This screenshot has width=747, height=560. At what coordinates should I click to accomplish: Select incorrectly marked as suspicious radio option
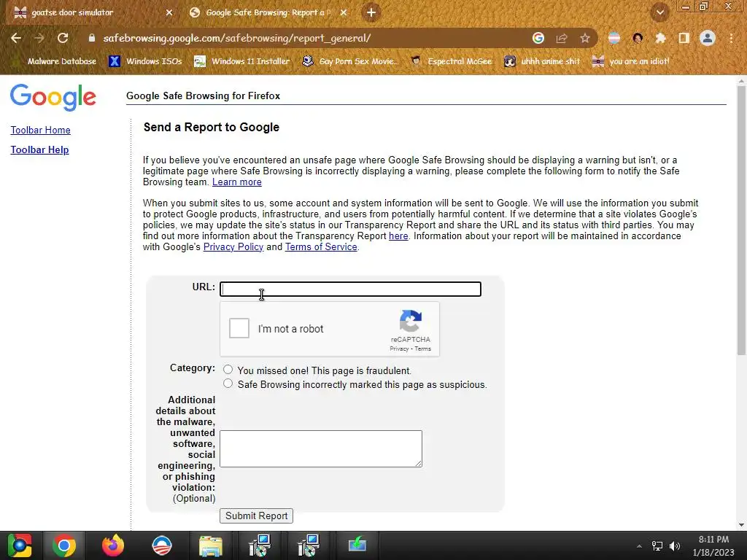[228, 384]
